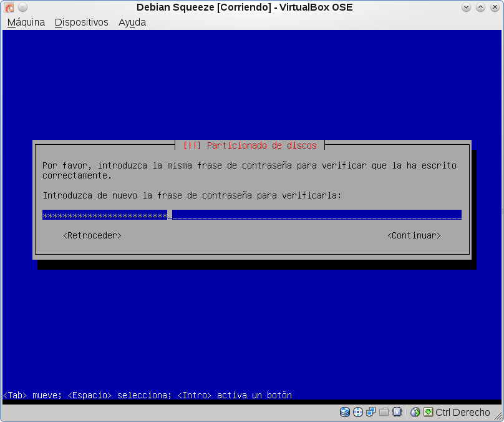Maximize the VirtualBox window
504x422 pixels.
[x=480, y=7]
